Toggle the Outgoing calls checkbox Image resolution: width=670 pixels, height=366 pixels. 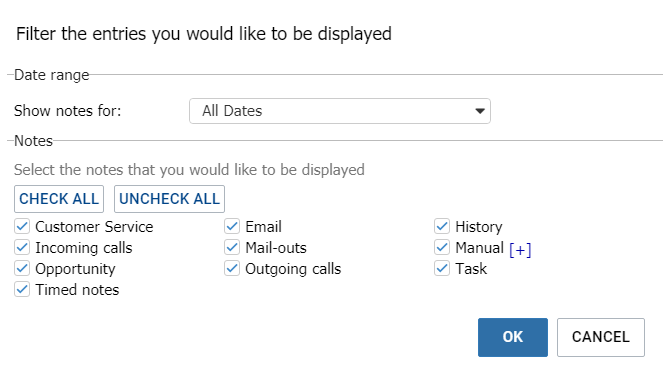[232, 268]
